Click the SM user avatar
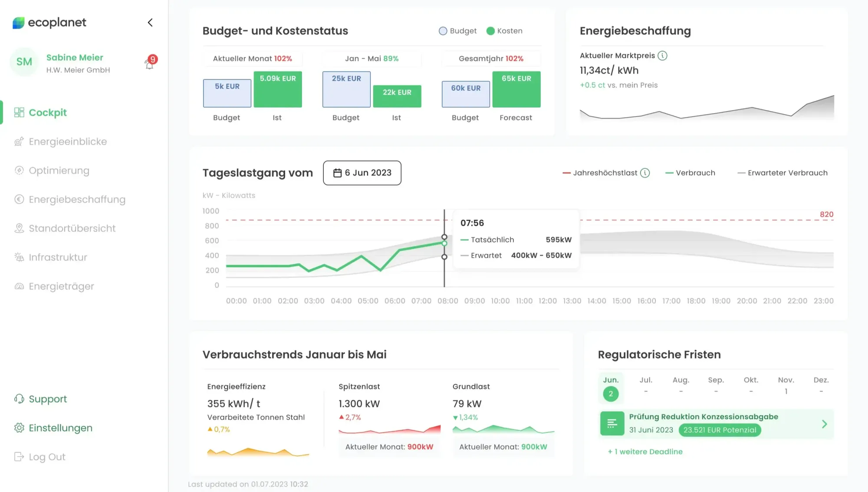This screenshot has width=868, height=492. click(x=24, y=62)
